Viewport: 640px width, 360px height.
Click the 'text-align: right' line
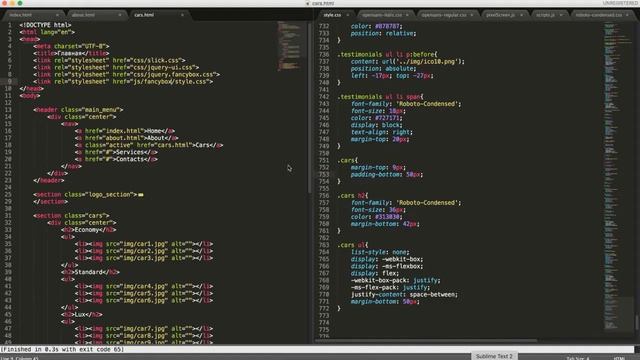[x=382, y=132]
